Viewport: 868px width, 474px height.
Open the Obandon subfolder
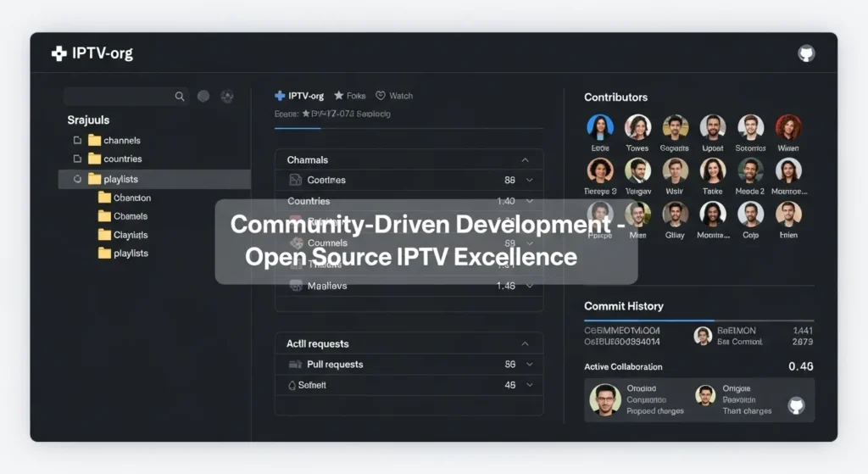[x=125, y=198]
